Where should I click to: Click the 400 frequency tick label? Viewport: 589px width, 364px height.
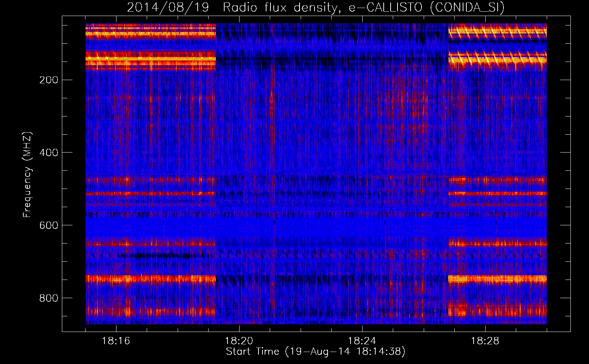click(x=49, y=153)
